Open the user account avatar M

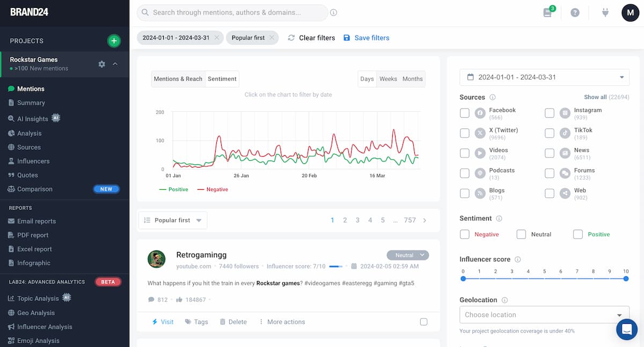click(631, 12)
